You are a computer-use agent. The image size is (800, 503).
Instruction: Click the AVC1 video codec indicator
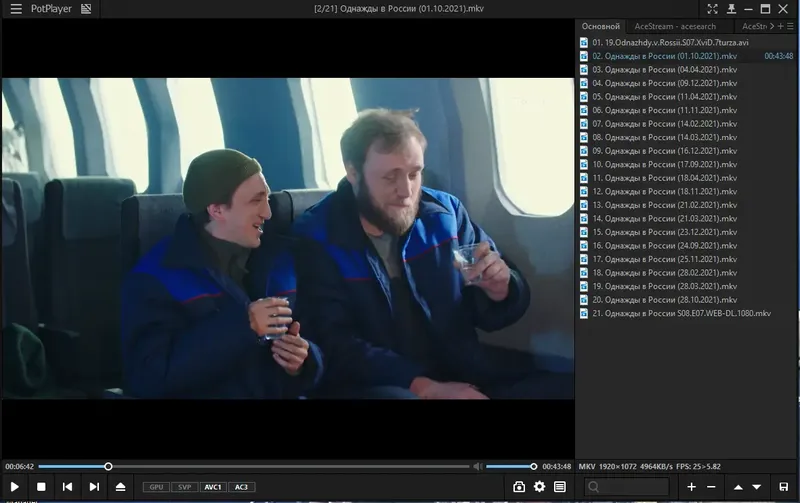[213, 487]
